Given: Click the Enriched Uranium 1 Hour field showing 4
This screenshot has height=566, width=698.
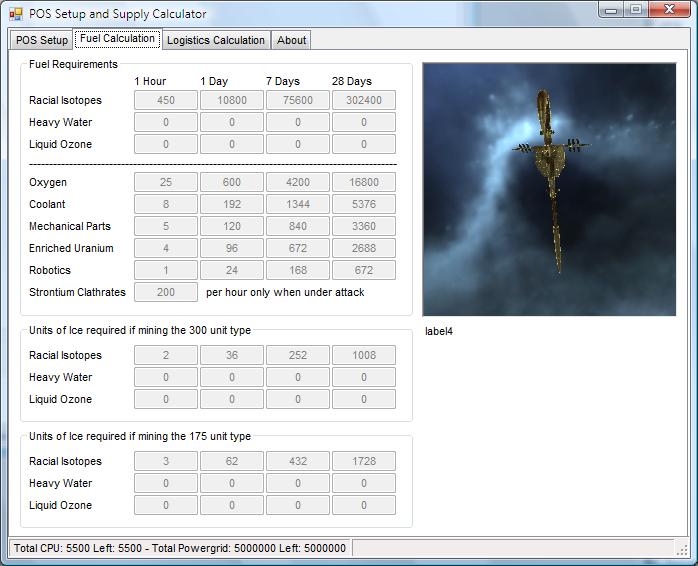Looking at the screenshot, I should (166, 248).
